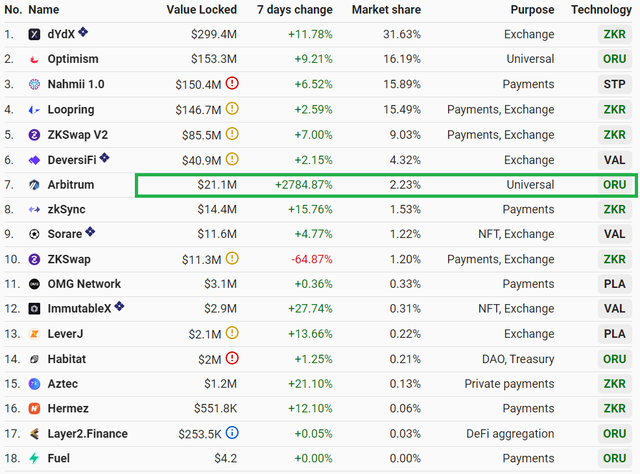This screenshot has height=474, width=640.
Task: Click the 7 days change column header
Action: pyautogui.click(x=295, y=10)
